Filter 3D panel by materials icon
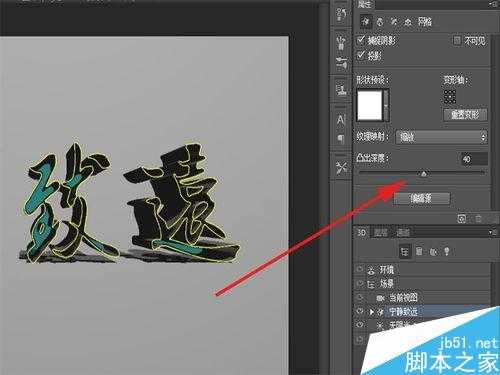Screen dimensions: 500x375 click(x=433, y=251)
